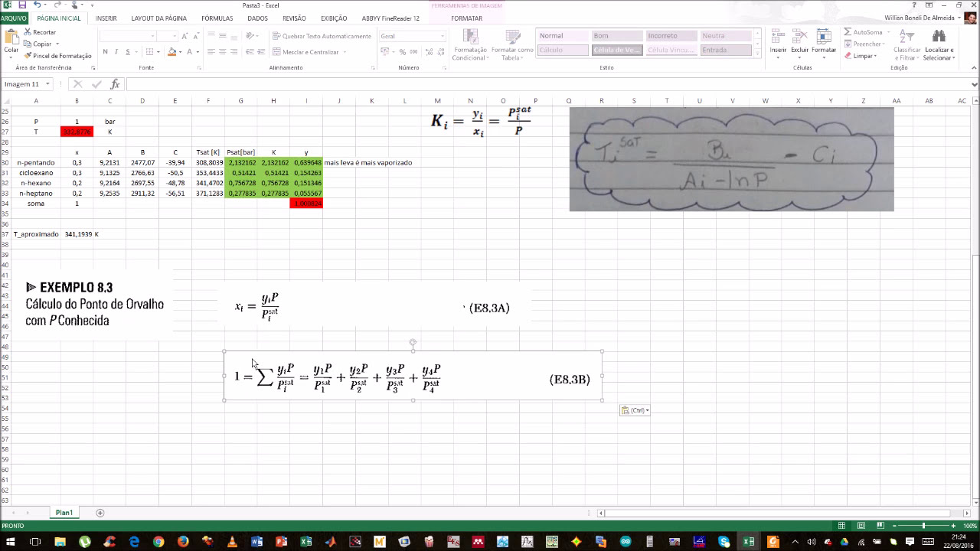
Task: Paste clipboard contents using Colar
Action: coord(11,42)
